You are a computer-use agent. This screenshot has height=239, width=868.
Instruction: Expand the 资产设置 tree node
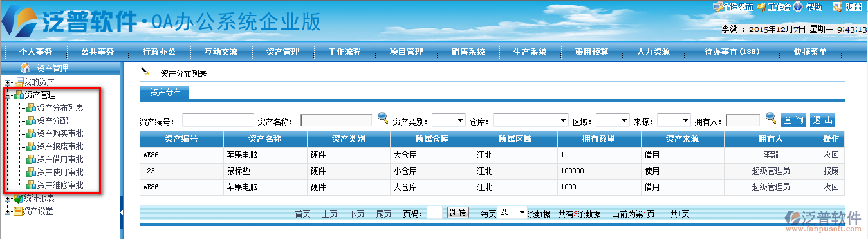click(7, 211)
